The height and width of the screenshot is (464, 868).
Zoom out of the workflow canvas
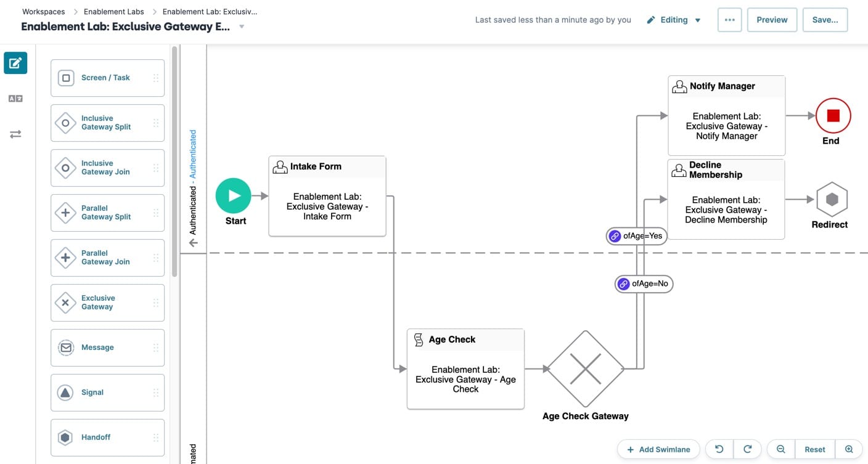click(781, 449)
